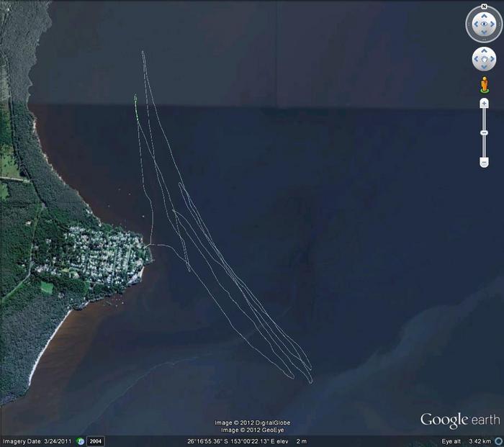This screenshot has height=447, width=504.
Task: Tilt view up with Look joystick arrow
Action: click(484, 16)
